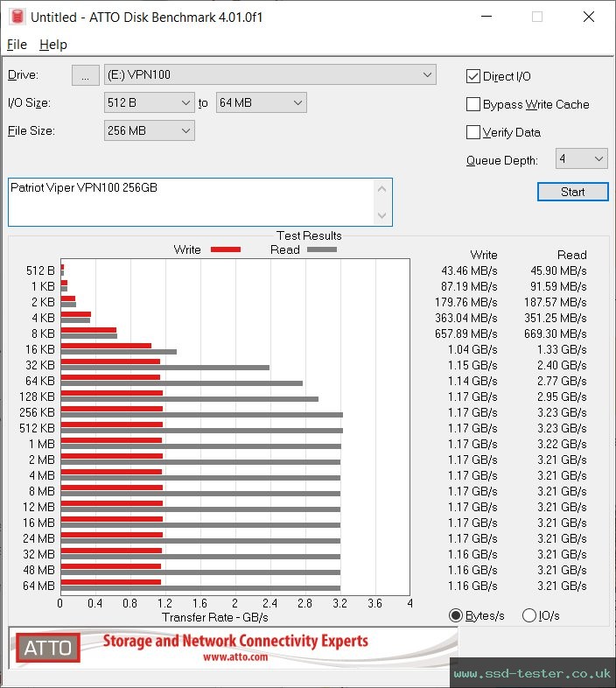Click the 512 B read value 45.90 MB/s
Screen dimensions: 616x688
(x=558, y=270)
